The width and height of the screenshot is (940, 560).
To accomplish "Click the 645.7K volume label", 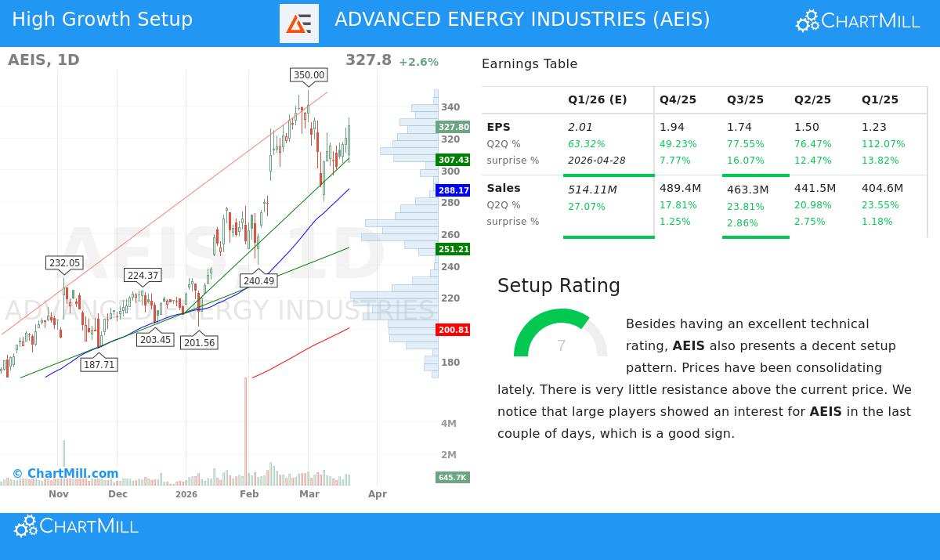I will coord(452,477).
